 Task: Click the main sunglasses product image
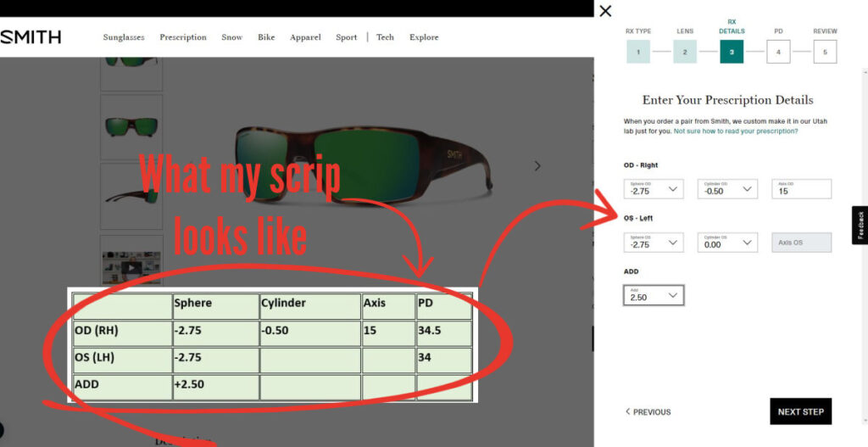coord(364,165)
